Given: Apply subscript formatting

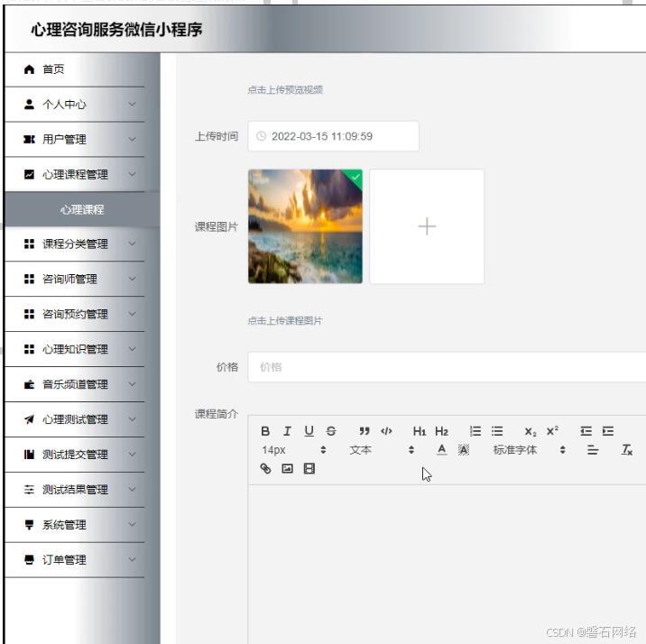Looking at the screenshot, I should click(531, 431).
